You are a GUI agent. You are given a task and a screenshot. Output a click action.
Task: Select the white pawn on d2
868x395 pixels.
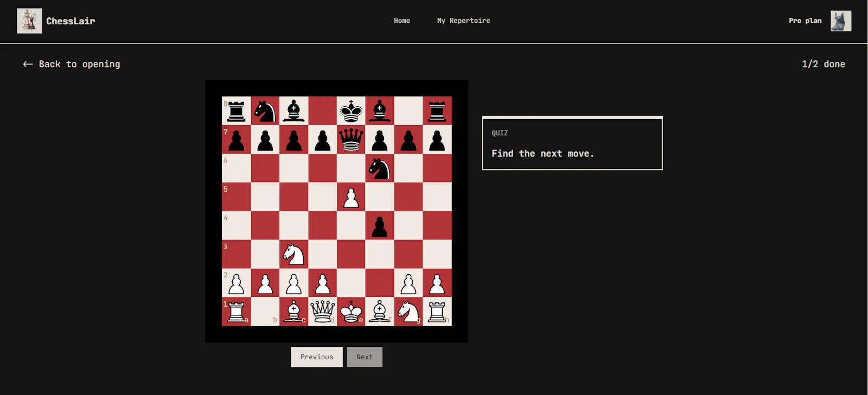click(322, 283)
